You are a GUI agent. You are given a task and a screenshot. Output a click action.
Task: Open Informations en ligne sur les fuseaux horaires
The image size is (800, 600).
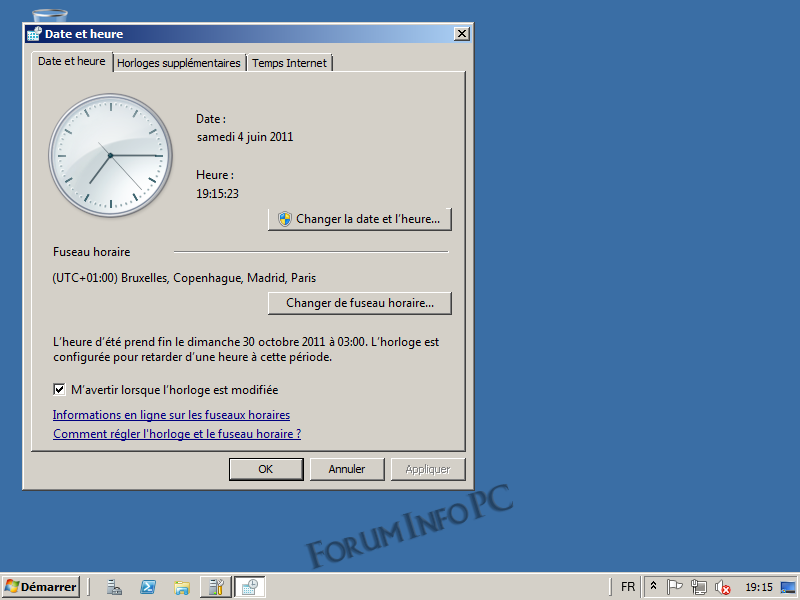coord(171,415)
